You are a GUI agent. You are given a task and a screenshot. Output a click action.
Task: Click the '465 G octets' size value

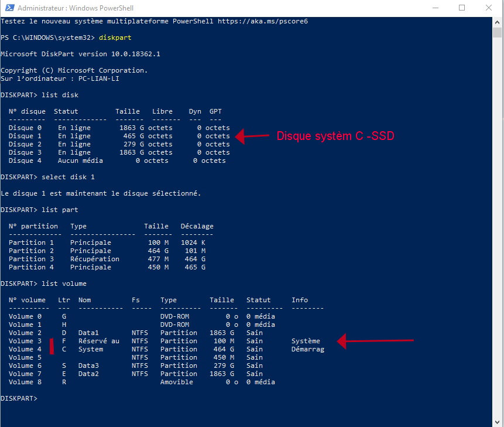pyautogui.click(x=148, y=136)
